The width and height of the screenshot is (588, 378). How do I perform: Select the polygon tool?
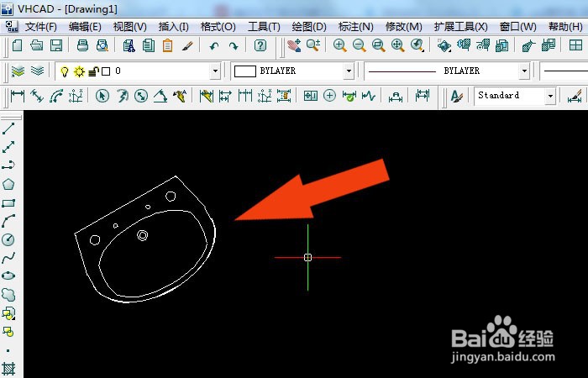tap(8, 184)
